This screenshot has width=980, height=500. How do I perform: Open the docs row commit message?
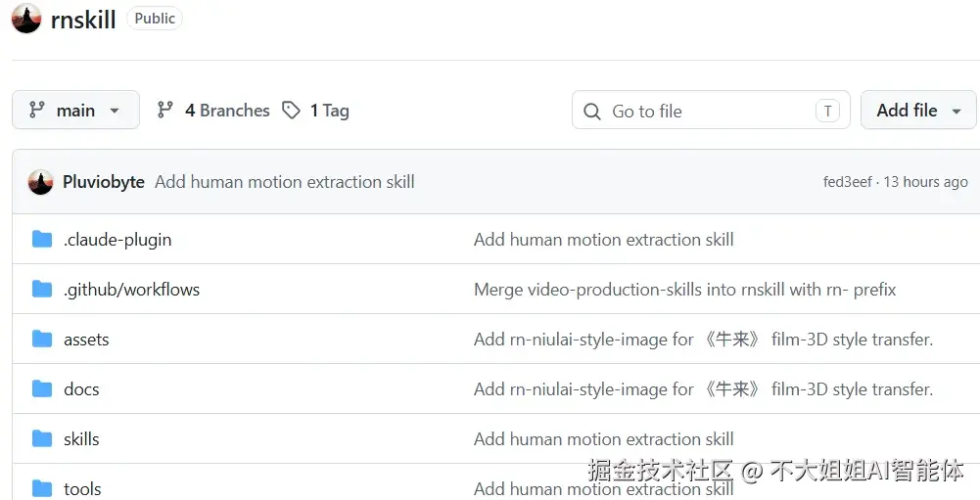click(703, 389)
